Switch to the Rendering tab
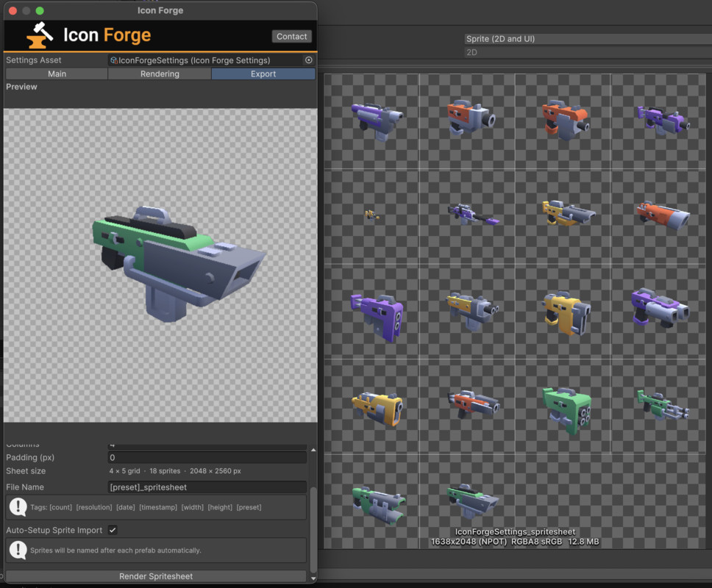712x588 pixels. pos(160,73)
